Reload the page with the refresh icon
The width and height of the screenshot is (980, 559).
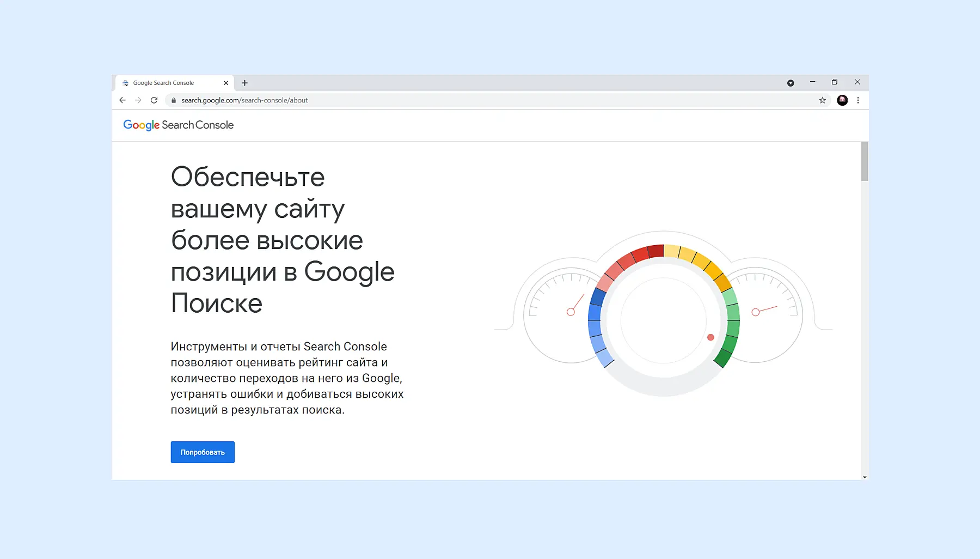point(154,100)
